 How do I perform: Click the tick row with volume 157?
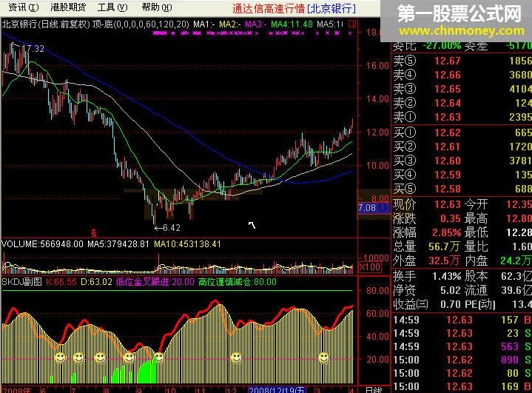tap(462, 320)
